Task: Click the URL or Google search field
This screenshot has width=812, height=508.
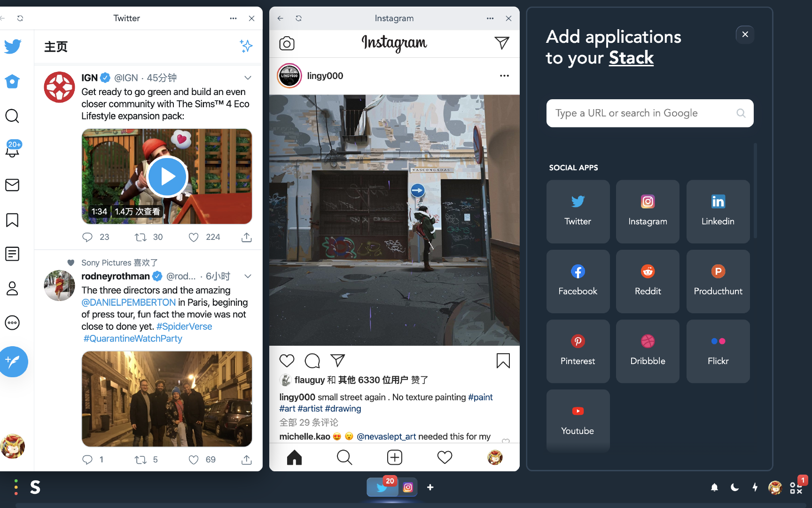Action: click(x=650, y=113)
